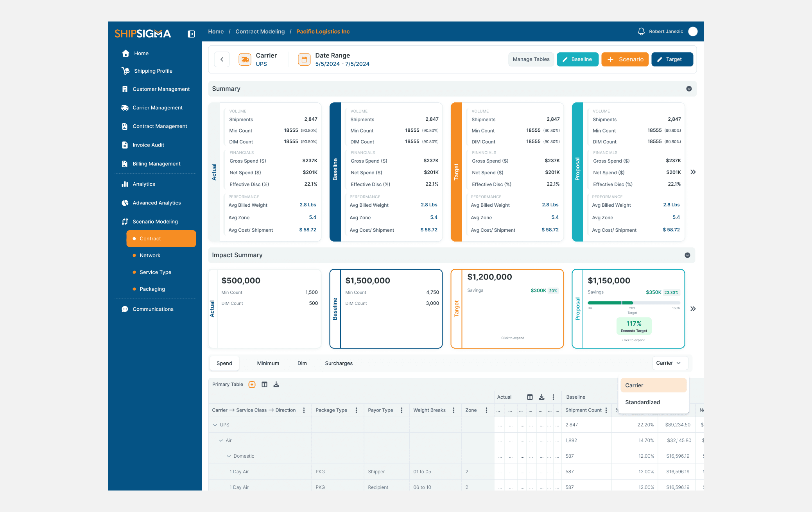812x512 pixels.
Task: Click the calendar Date Range icon
Action: coord(304,59)
